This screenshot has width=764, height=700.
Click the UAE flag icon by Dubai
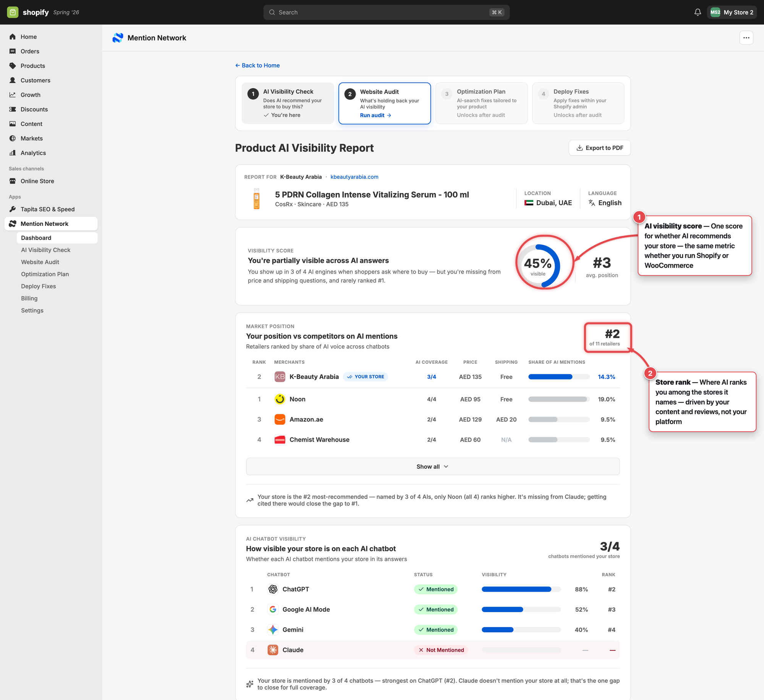(x=529, y=203)
